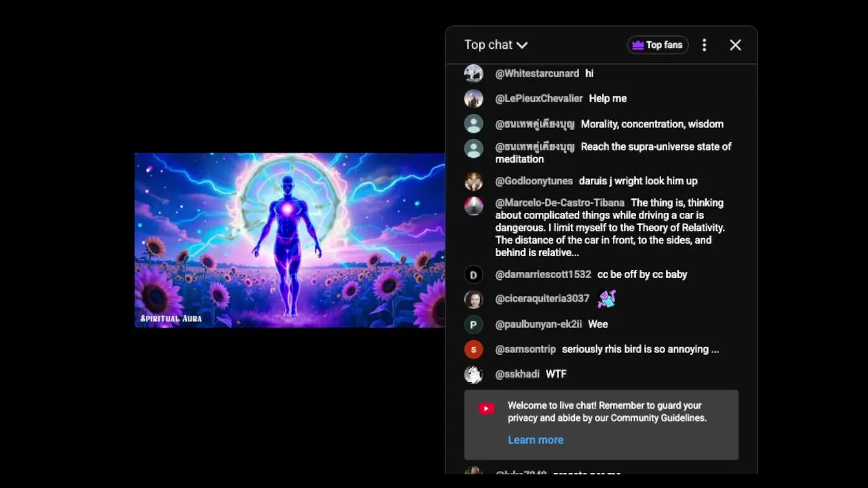Close the live chat panel
Viewport: 868px width, 488px height.
[x=735, y=45]
